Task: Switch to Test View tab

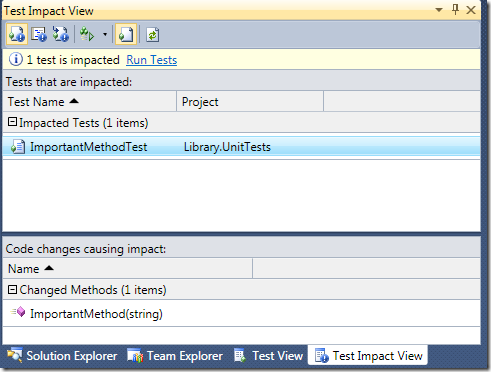Action: click(x=268, y=356)
